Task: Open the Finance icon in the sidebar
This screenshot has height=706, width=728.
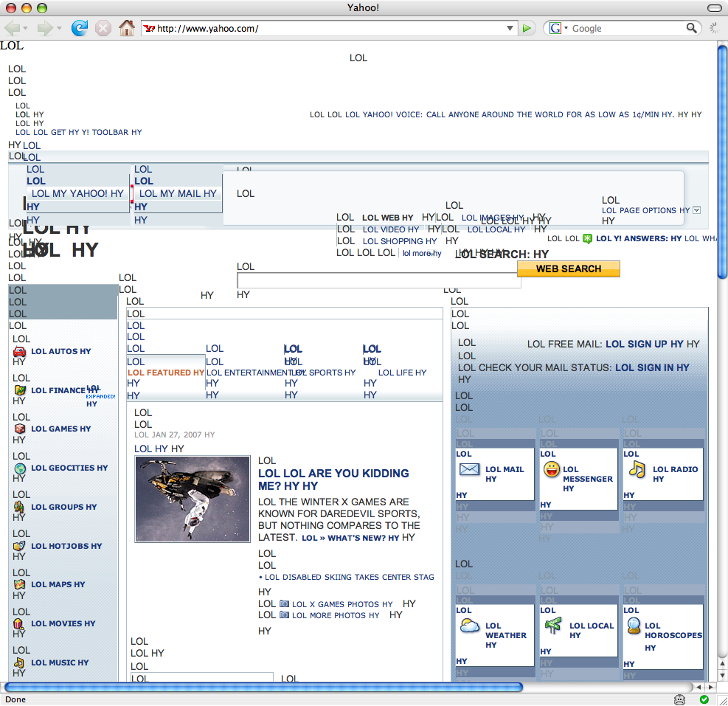Action: [x=19, y=390]
